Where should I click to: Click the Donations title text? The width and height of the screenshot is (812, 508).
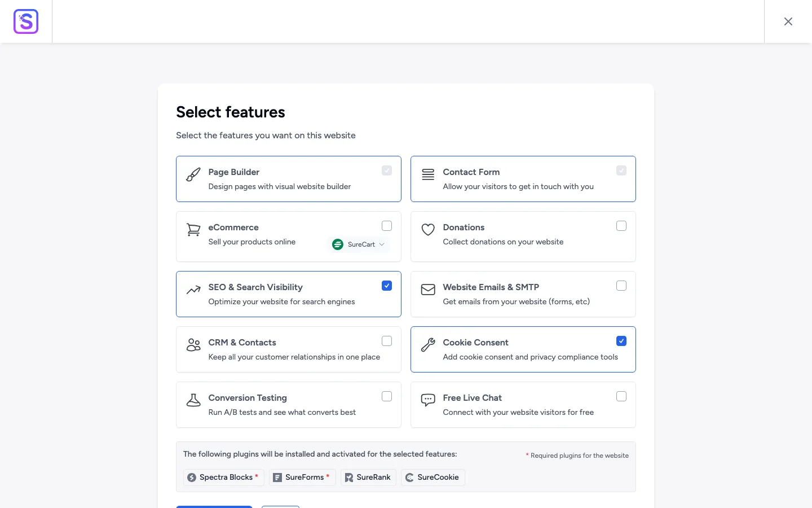coord(464,227)
